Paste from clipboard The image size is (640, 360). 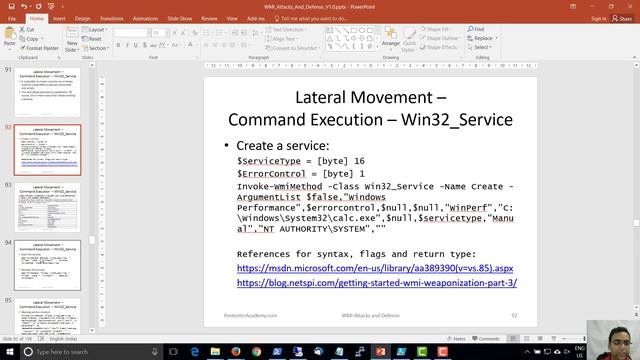(x=9, y=38)
